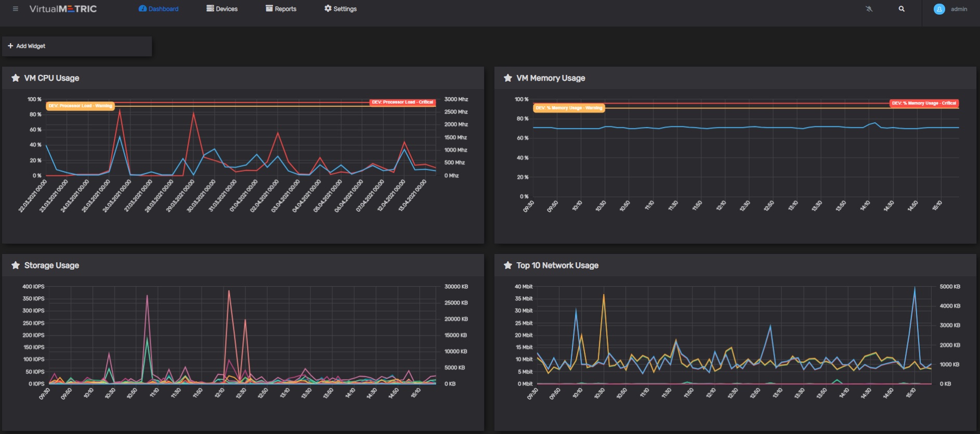This screenshot has height=434, width=980.
Task: Toggle the star on Storage Usage widget
Action: pos(16,265)
